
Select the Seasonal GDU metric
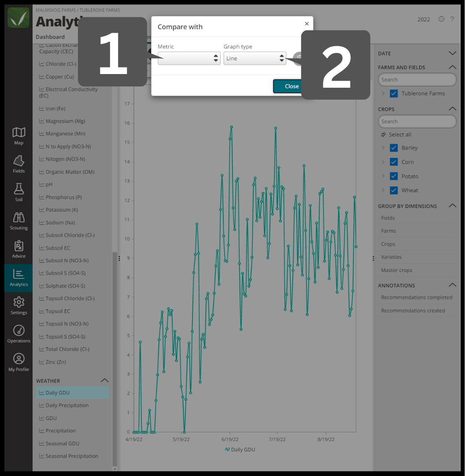pos(59,443)
